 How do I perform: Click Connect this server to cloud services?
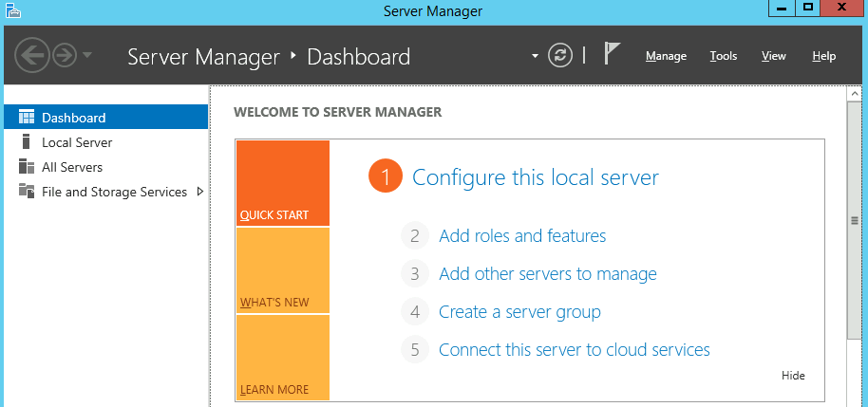pos(574,349)
